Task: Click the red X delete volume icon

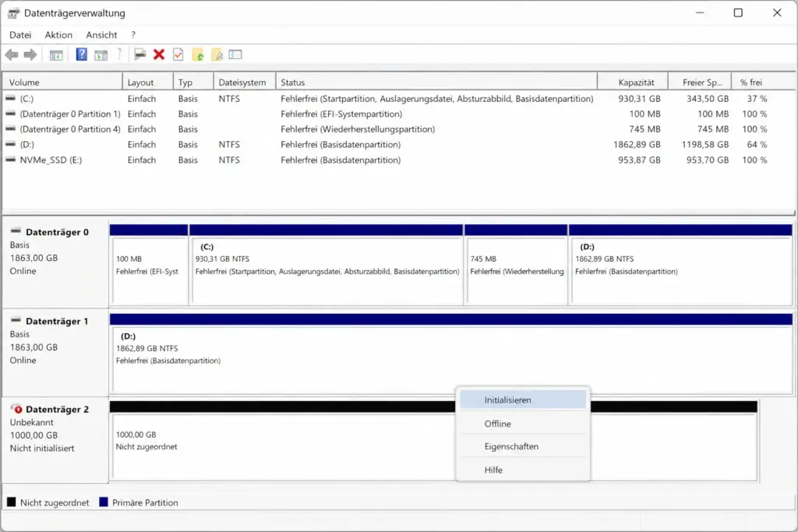Action: click(158, 54)
